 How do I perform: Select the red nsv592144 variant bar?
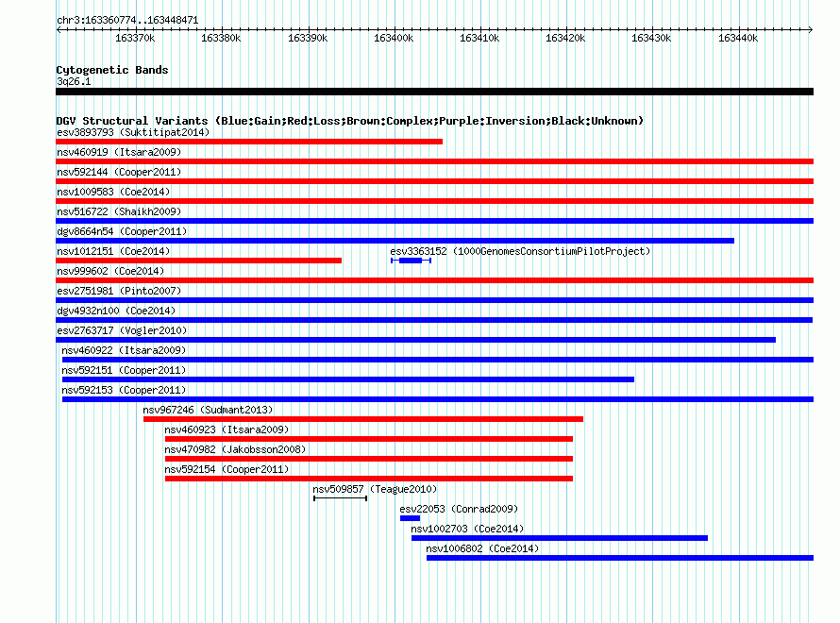point(434,181)
